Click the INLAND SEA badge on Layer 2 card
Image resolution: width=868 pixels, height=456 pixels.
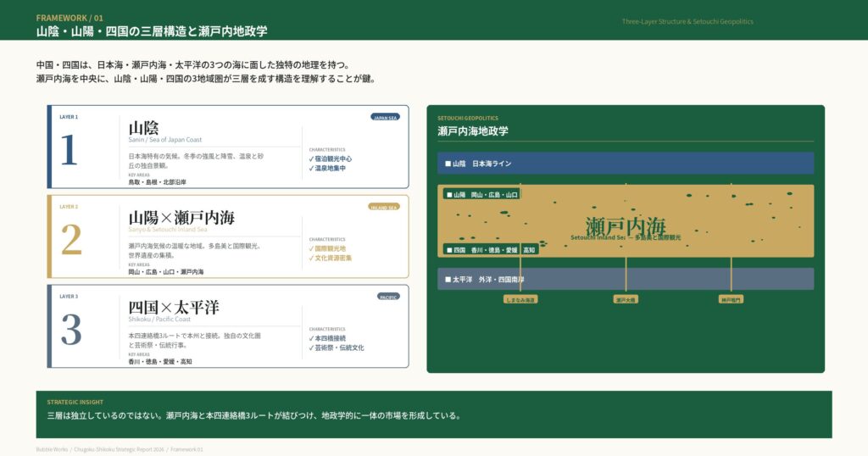coord(384,207)
